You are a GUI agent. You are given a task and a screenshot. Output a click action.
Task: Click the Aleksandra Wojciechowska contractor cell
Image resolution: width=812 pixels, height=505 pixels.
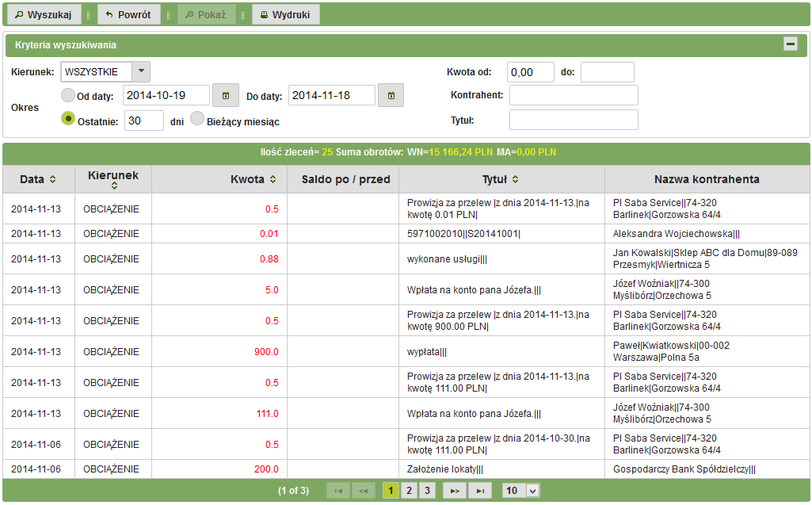click(x=707, y=234)
